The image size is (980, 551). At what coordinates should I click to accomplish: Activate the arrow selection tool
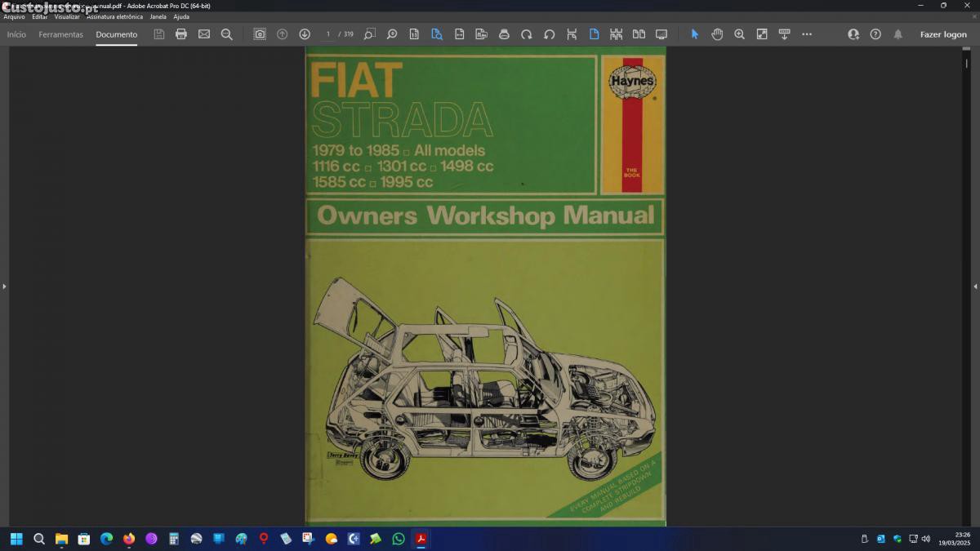tap(695, 34)
